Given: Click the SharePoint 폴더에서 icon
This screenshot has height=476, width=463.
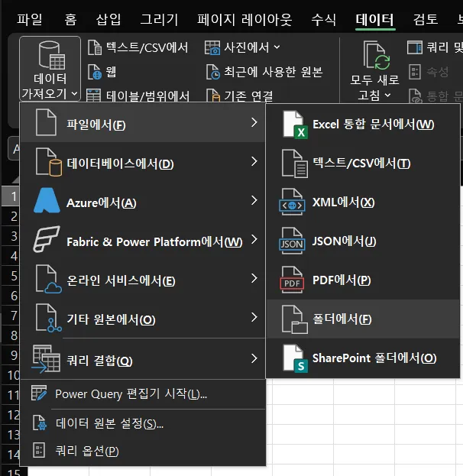Looking at the screenshot, I should tap(293, 358).
